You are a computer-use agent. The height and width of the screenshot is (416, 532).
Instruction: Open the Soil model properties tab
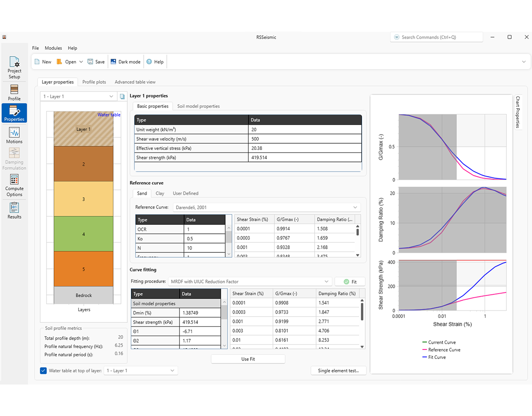point(198,106)
